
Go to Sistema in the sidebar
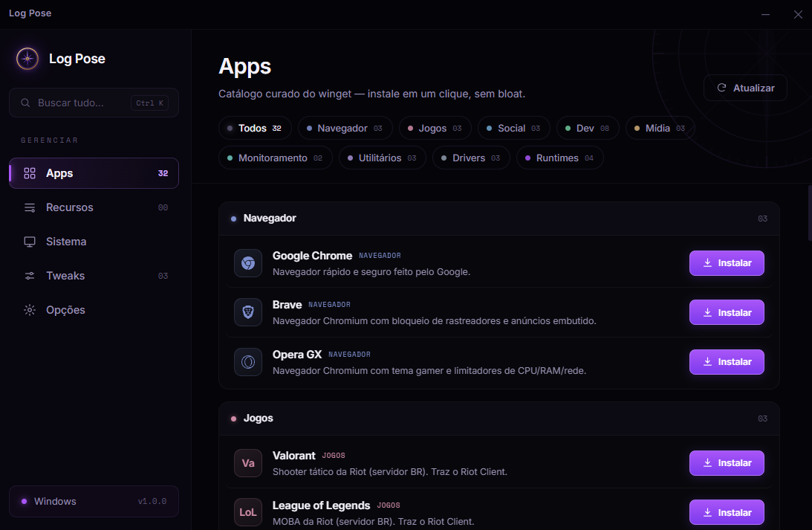click(94, 242)
